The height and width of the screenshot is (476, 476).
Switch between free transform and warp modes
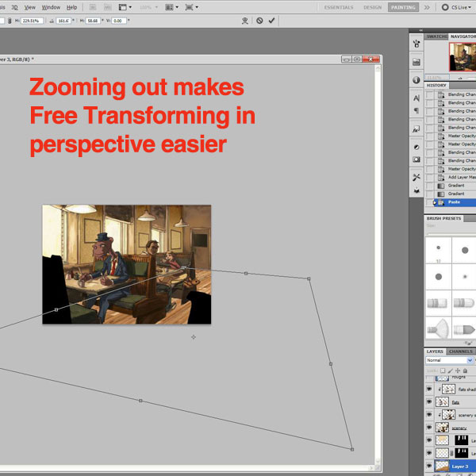[244, 21]
